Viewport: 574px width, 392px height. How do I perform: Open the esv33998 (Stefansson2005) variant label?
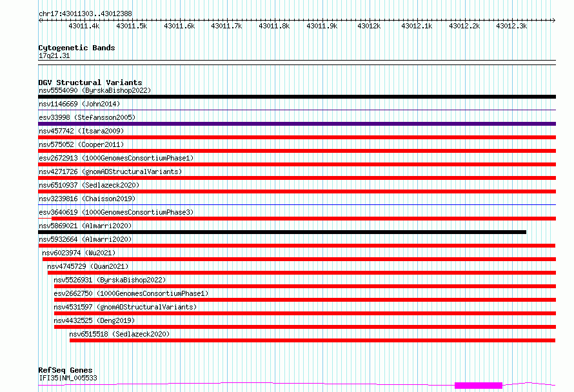coord(87,117)
